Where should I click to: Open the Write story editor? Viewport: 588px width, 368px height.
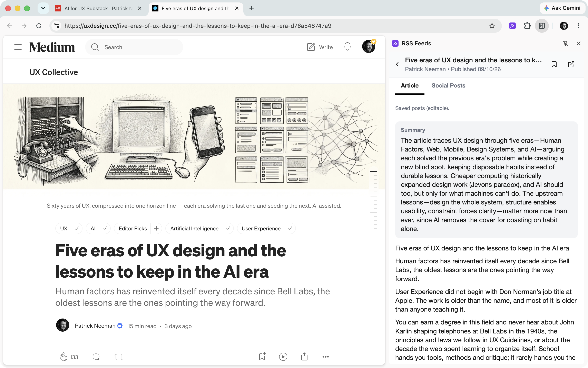coord(320,47)
